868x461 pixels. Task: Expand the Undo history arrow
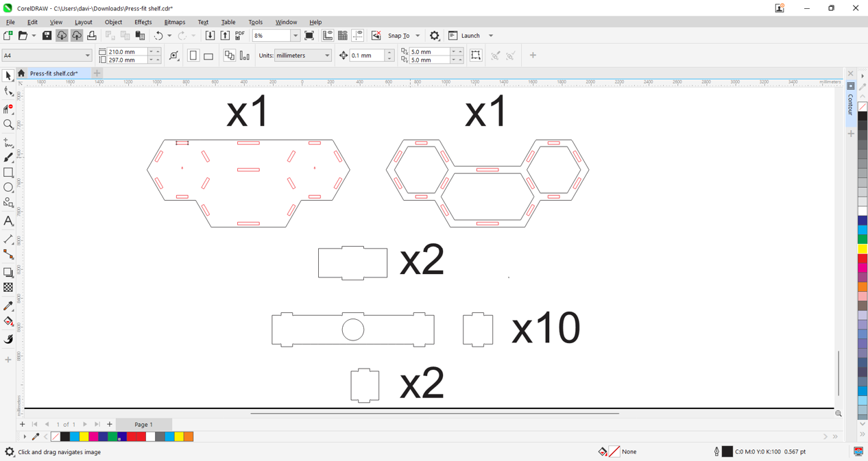point(169,36)
